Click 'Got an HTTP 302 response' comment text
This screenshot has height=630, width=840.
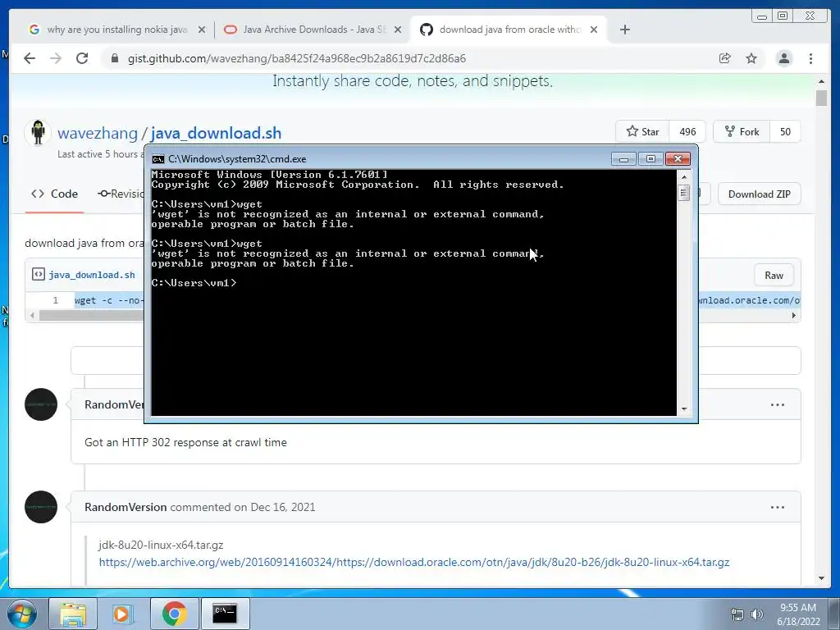point(185,442)
